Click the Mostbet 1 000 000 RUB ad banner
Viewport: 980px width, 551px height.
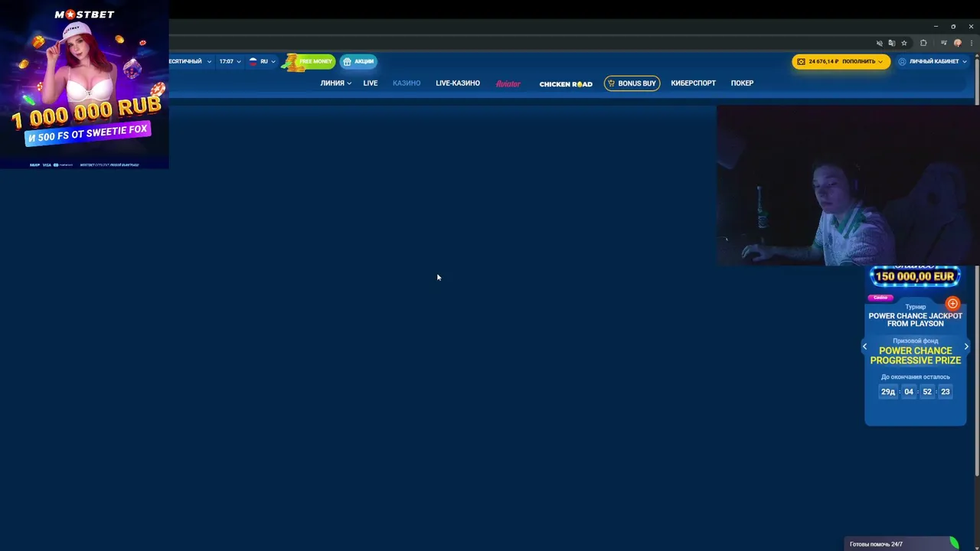point(84,84)
